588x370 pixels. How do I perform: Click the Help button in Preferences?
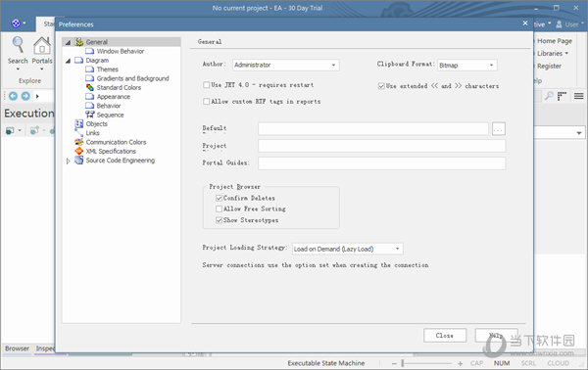(496, 336)
